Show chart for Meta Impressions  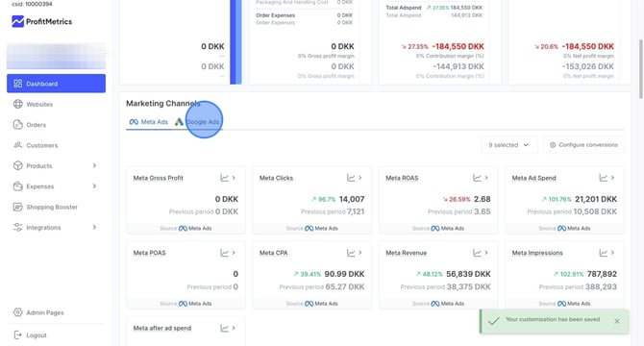pos(603,253)
